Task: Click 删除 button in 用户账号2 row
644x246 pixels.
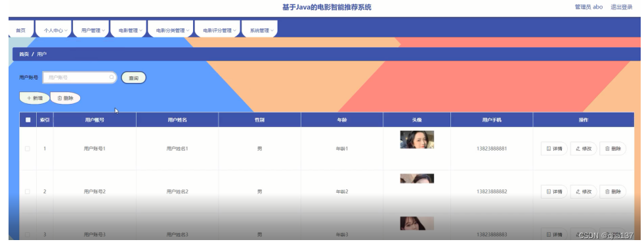Action: 612,191
